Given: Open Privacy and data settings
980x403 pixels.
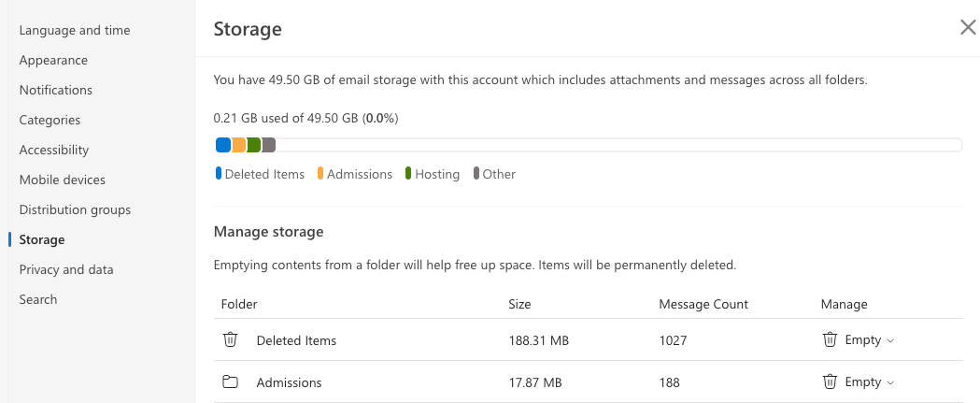Looking at the screenshot, I should point(66,269).
